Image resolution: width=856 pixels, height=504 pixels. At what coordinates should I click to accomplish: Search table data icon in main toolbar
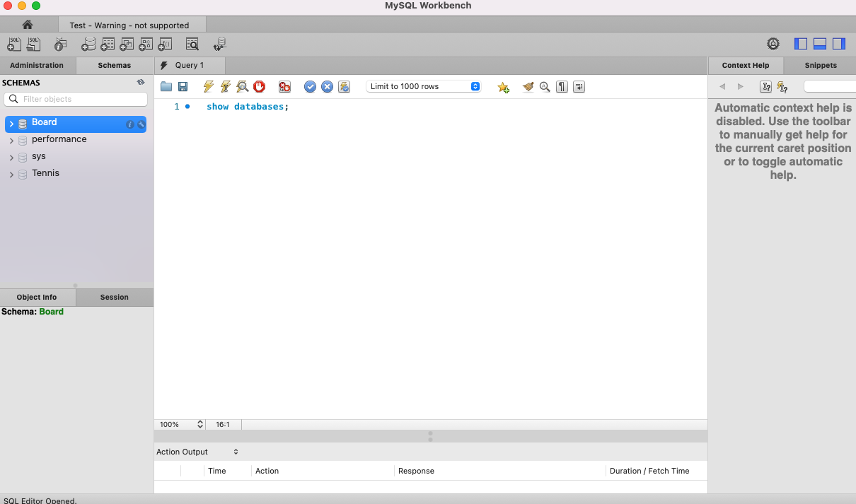click(x=192, y=45)
